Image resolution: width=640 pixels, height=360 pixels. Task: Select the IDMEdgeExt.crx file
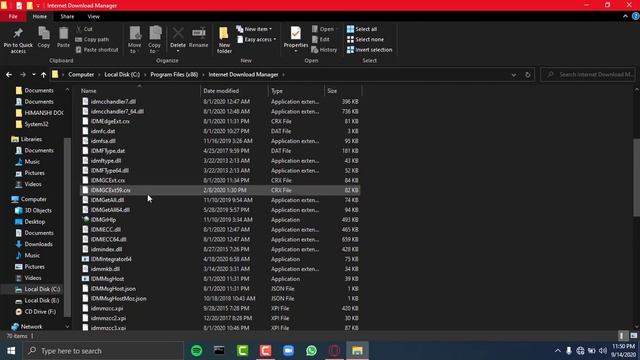coord(220,121)
